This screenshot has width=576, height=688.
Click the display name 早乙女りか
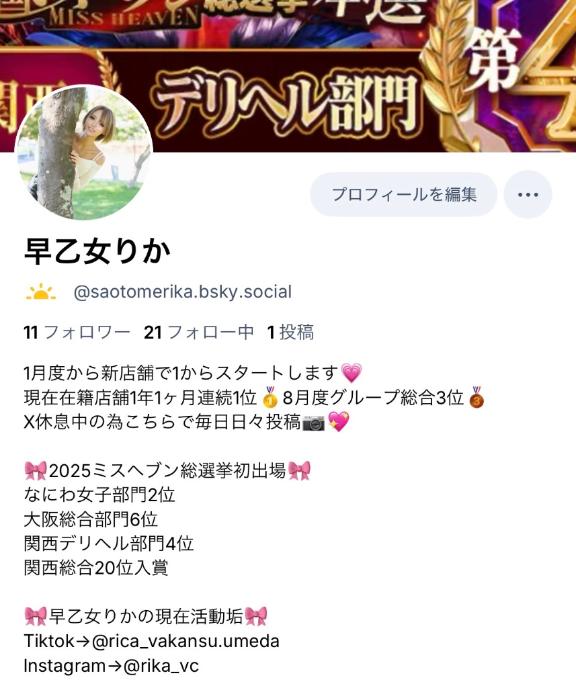pos(97,252)
